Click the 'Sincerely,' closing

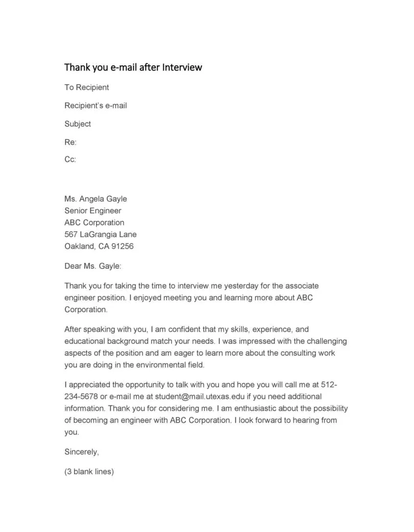click(82, 452)
